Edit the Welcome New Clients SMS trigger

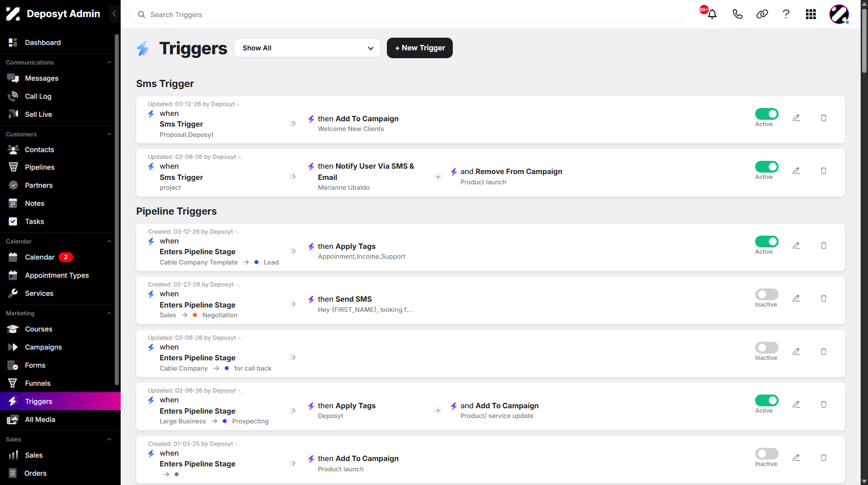click(x=796, y=118)
